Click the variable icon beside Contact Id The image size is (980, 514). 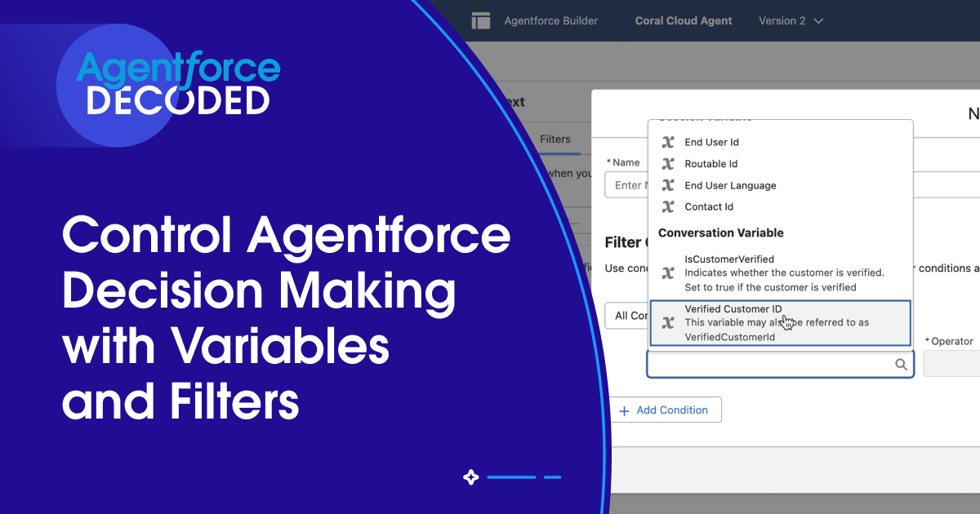point(667,206)
